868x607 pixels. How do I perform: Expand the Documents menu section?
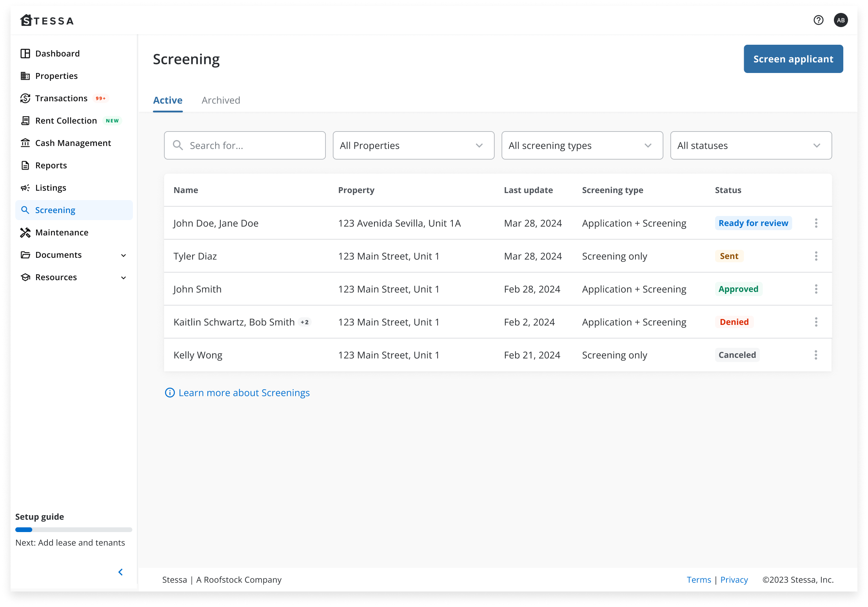tap(123, 255)
